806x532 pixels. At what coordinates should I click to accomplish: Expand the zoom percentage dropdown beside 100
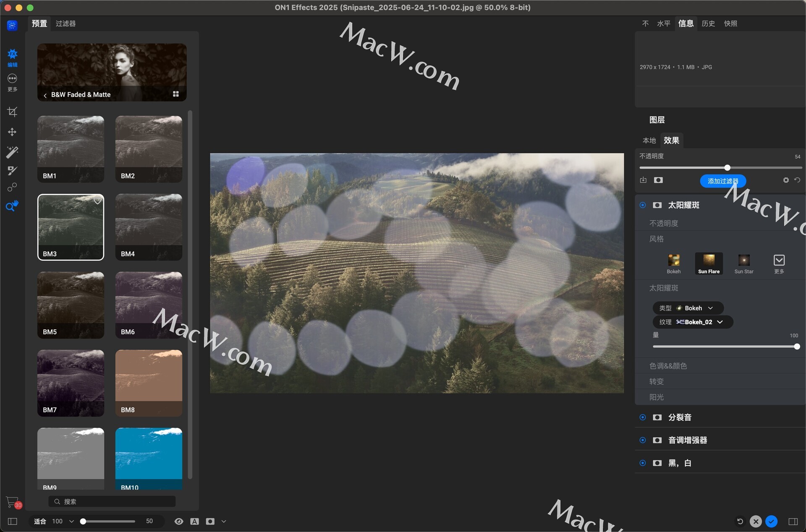pyautogui.click(x=71, y=521)
